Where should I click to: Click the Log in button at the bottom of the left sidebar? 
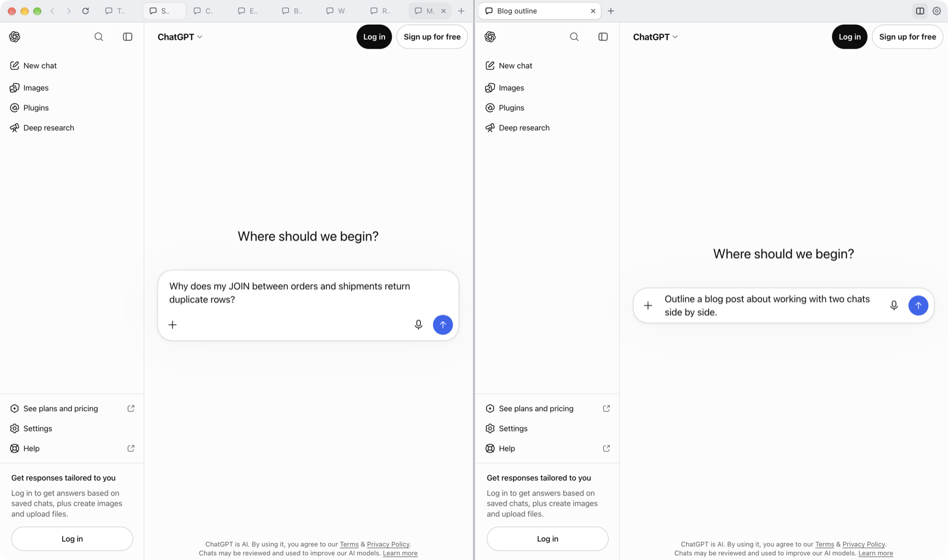pyautogui.click(x=72, y=539)
